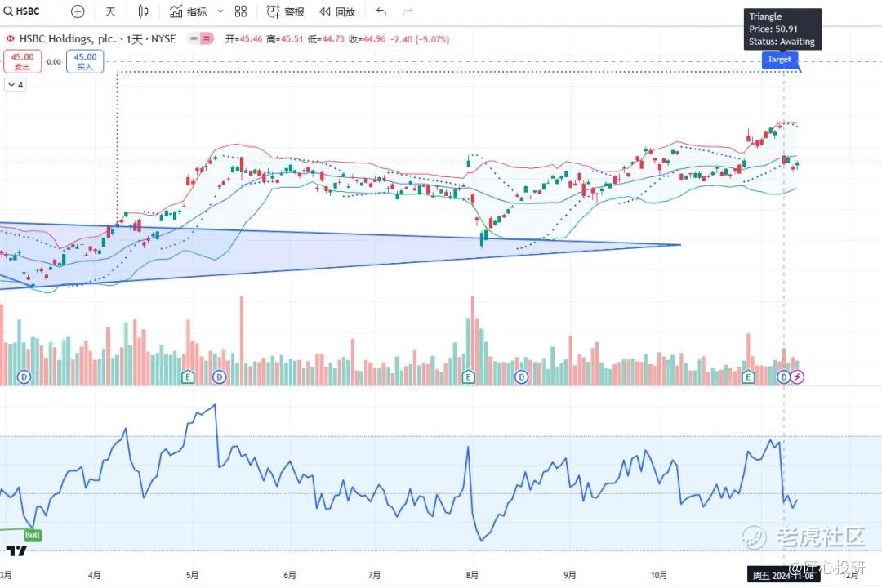The image size is (882, 588).
Task: Open the 天 time interval selector
Action: (110, 11)
